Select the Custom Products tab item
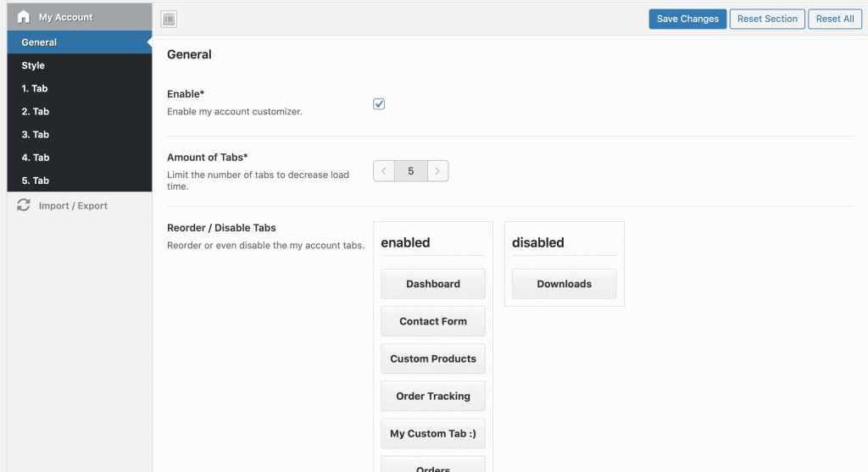 [x=433, y=358]
